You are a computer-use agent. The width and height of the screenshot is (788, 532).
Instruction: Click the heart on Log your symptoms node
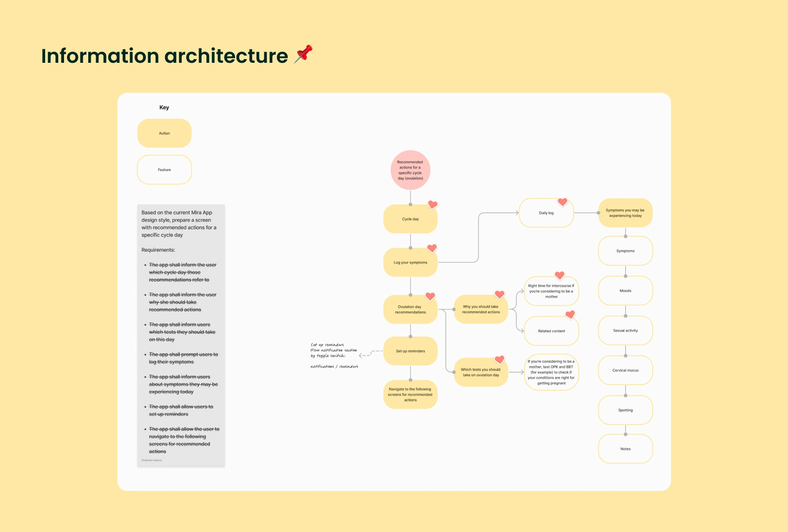[x=432, y=248]
